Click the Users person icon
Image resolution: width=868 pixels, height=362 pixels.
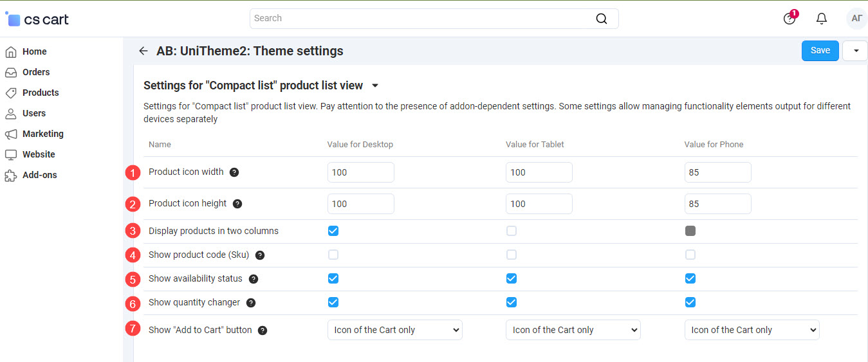coord(11,113)
